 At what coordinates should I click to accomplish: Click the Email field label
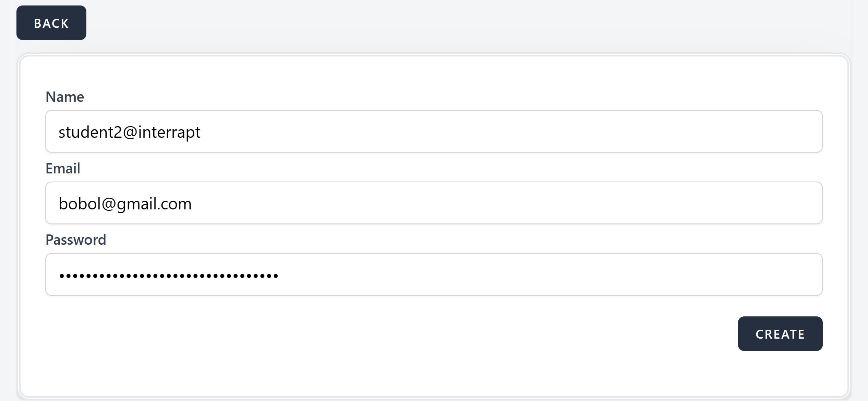click(63, 169)
